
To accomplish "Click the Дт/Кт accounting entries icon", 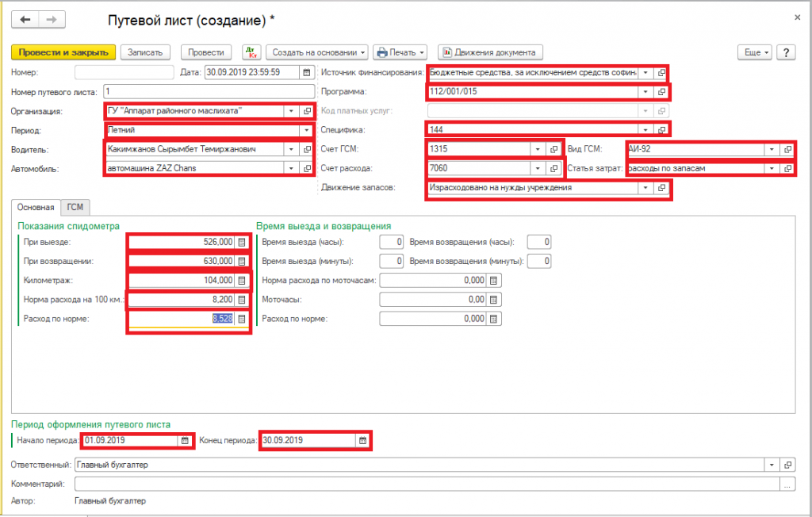I will [x=251, y=52].
